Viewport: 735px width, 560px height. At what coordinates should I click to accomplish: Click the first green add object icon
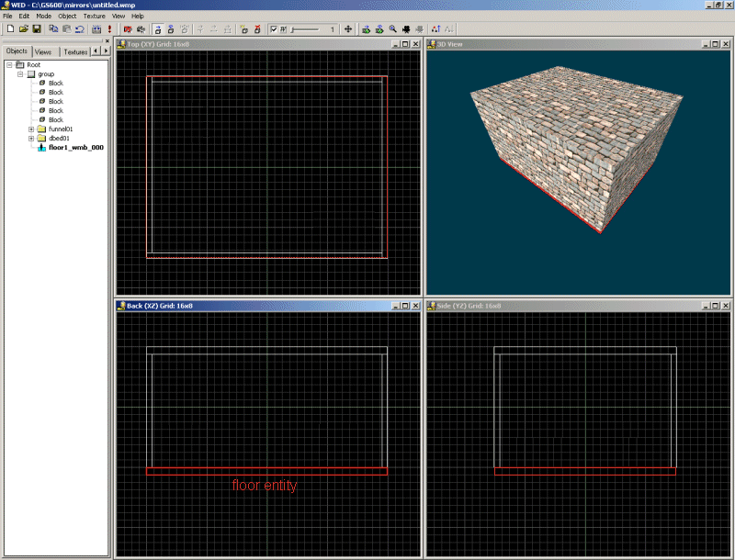coord(366,29)
